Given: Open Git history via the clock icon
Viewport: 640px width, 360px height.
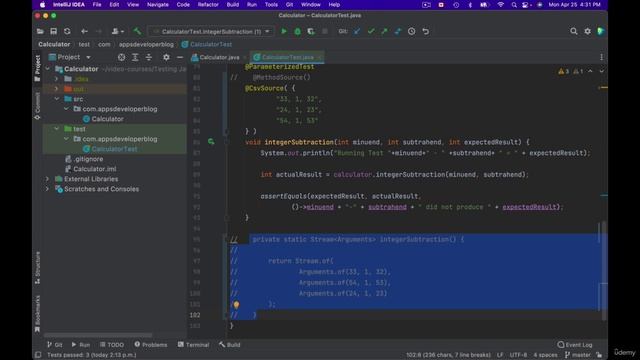Looking at the screenshot, I should coord(411,31).
